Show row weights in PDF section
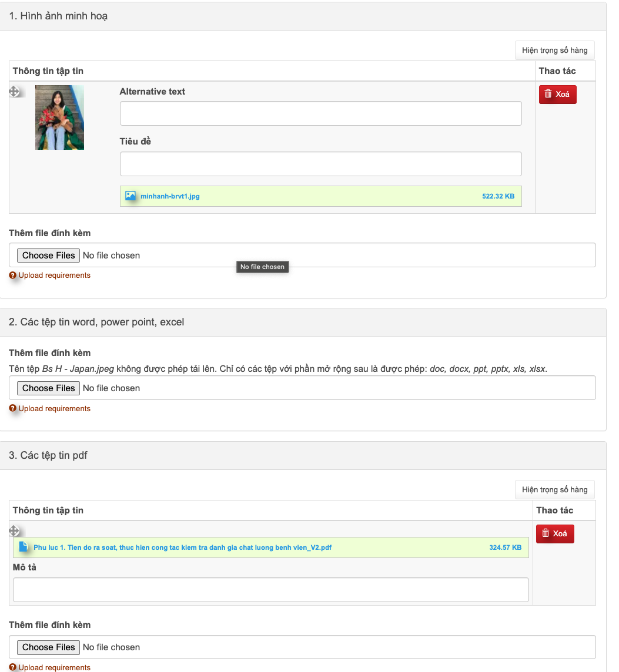Viewport: 619px width, 672px height. tap(554, 490)
